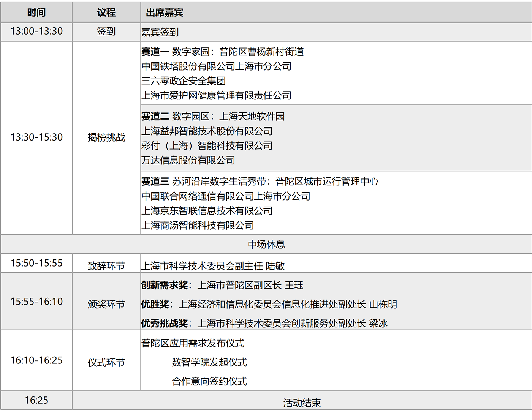Image resolution: width=532 pixels, height=420 pixels.
Task: Click the 揭榜挑战 agenda cell
Action: [x=106, y=137]
